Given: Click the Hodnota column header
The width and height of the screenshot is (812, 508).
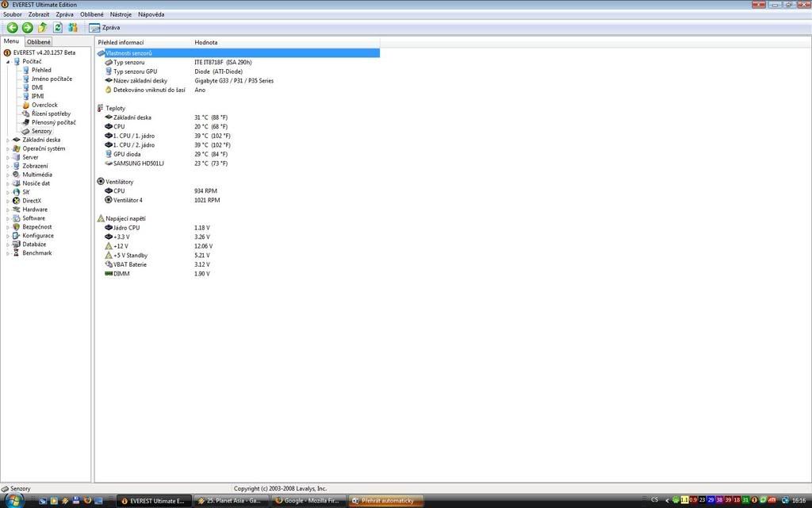Looking at the screenshot, I should pyautogui.click(x=206, y=42).
